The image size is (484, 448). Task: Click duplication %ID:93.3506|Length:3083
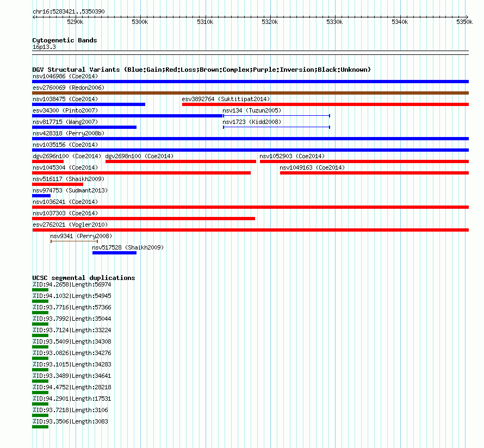click(x=70, y=421)
